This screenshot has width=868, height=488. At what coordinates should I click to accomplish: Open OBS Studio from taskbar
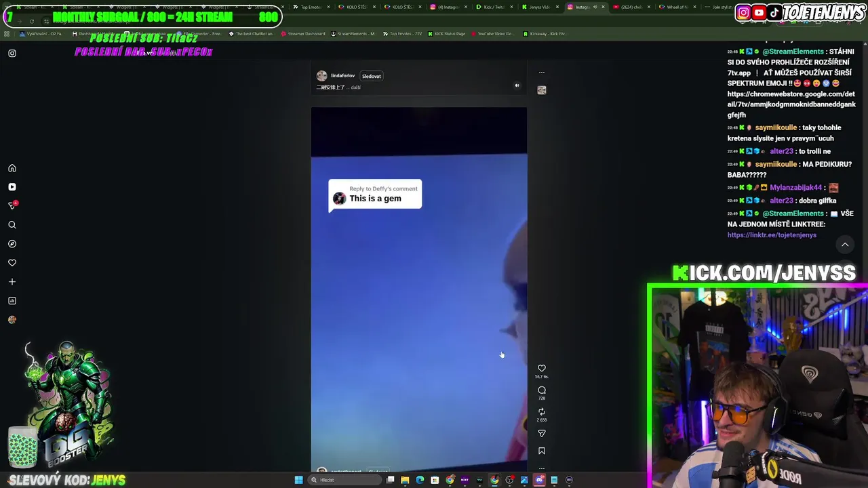509,480
